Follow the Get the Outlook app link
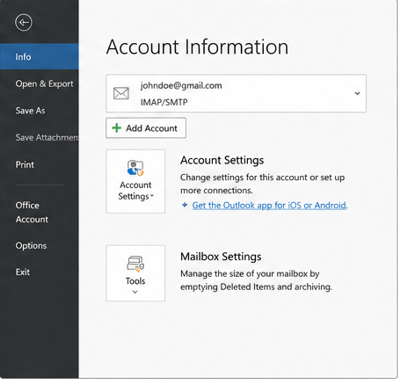Image resolution: width=398 pixels, height=379 pixels. pyautogui.click(x=270, y=205)
